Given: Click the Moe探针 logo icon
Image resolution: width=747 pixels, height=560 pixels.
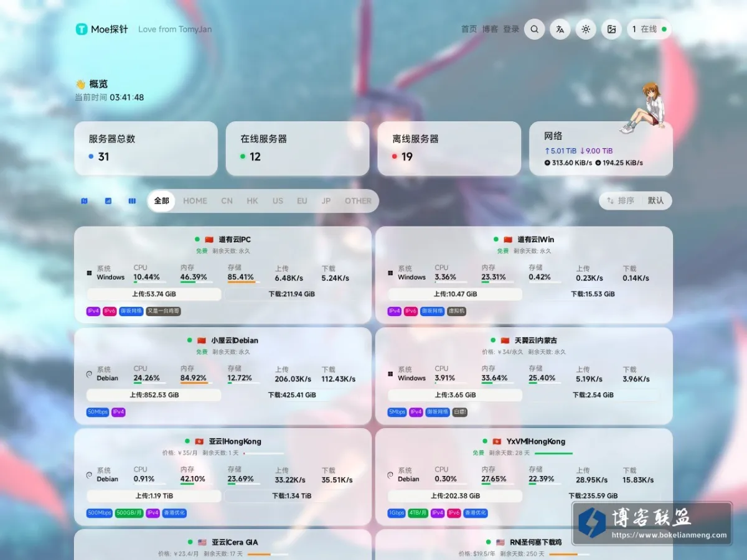Looking at the screenshot, I should pyautogui.click(x=82, y=29).
